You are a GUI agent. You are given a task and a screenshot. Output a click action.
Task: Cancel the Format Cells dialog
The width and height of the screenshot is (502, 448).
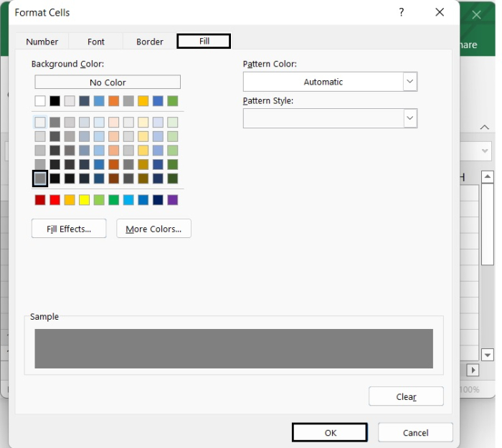(x=415, y=432)
